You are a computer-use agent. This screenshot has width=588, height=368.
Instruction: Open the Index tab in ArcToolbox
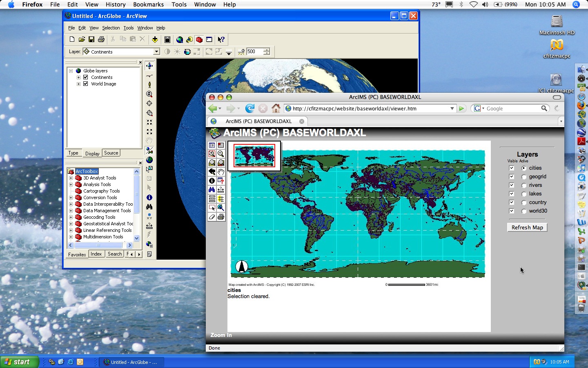[x=96, y=254]
